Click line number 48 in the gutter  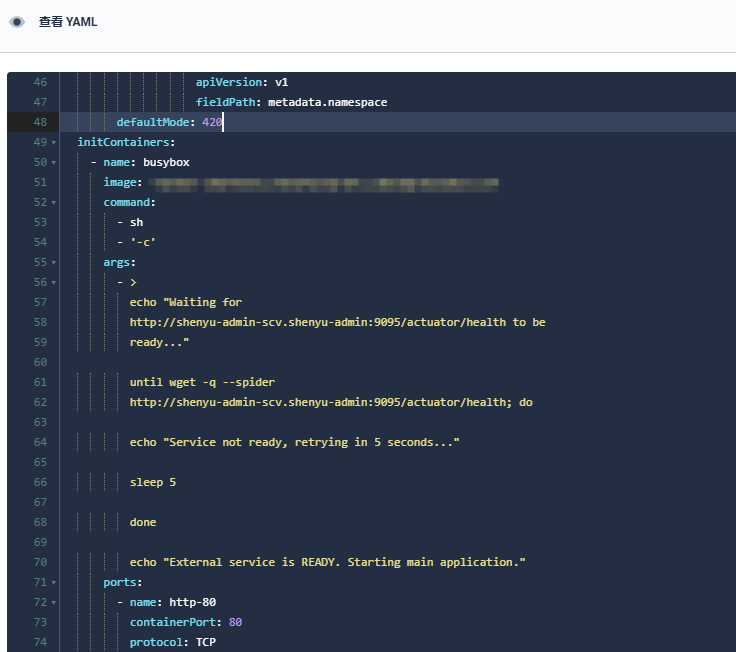(x=39, y=122)
